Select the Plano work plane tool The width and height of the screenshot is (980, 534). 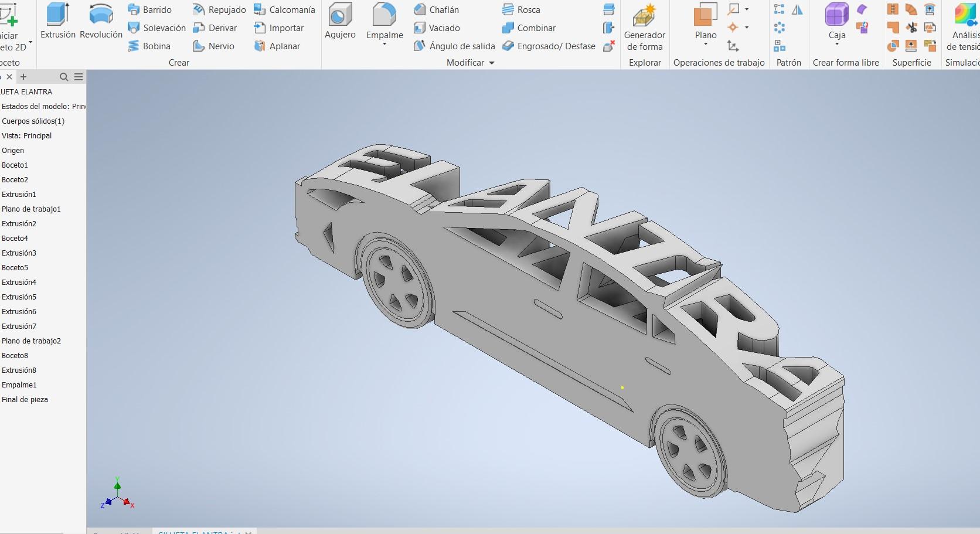point(706,21)
